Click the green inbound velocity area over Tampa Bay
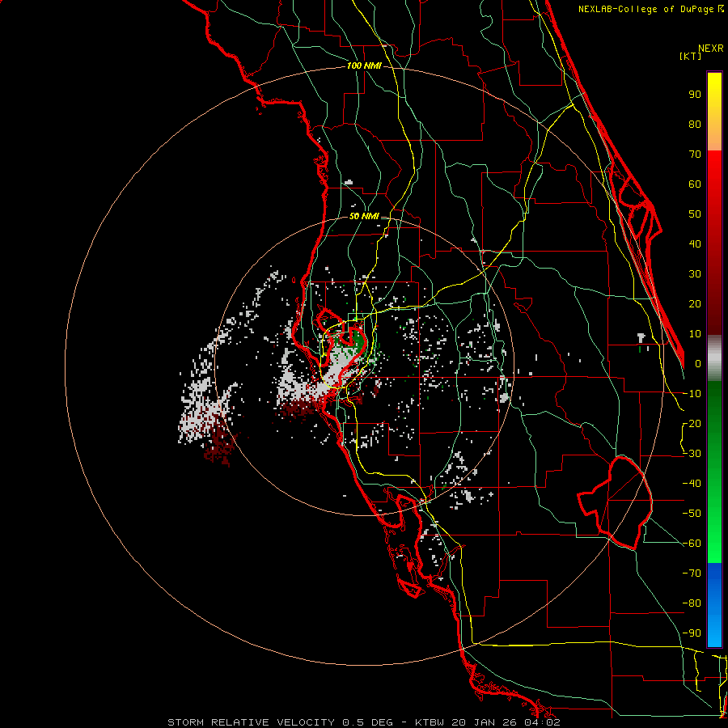 click(x=356, y=341)
